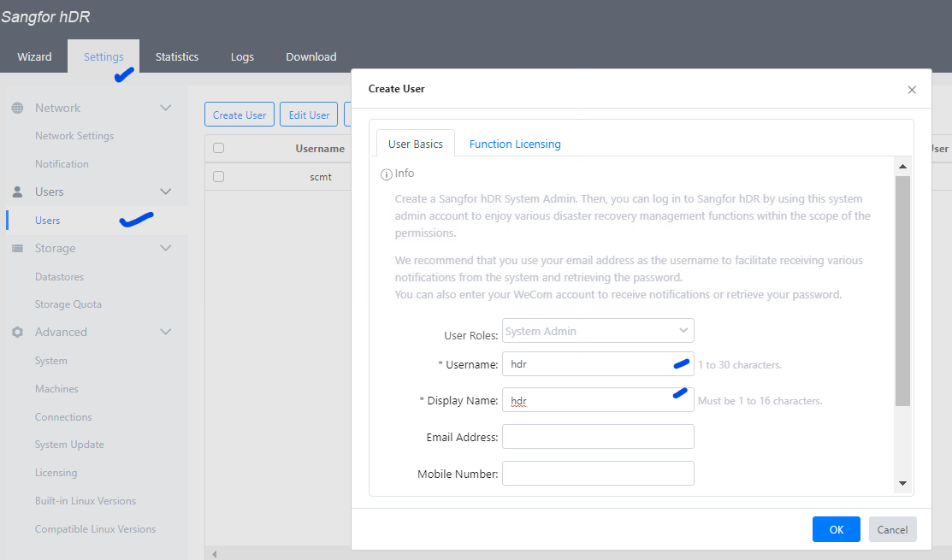Screen dimensions: 952x560
Task: Click the Users person icon in sidebar
Action: click(19, 192)
